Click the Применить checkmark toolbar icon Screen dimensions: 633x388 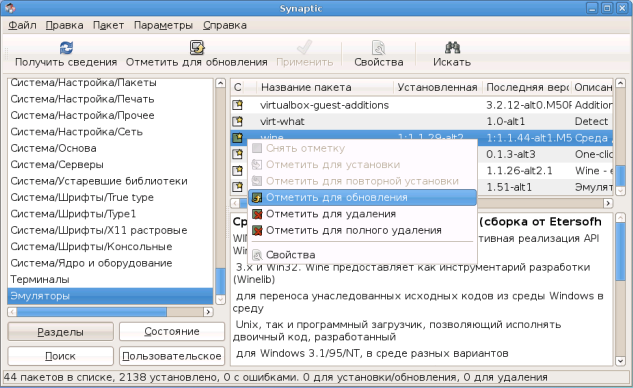[x=304, y=48]
